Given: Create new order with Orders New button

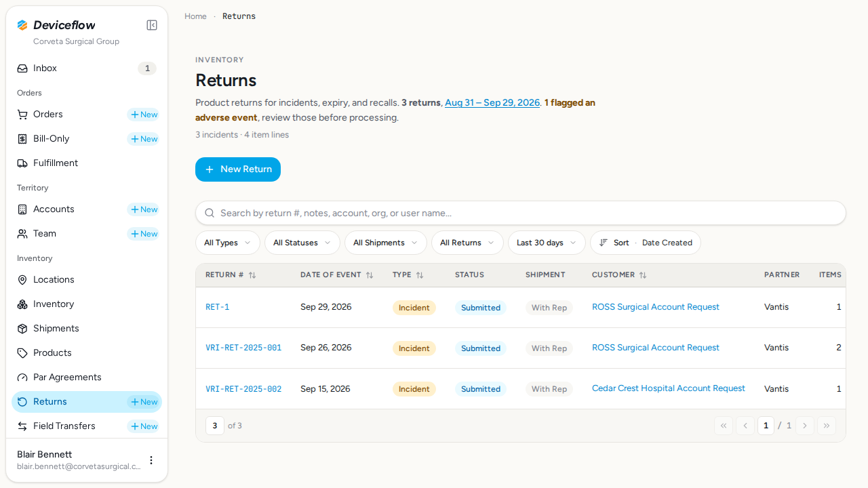Looking at the screenshot, I should (x=144, y=115).
